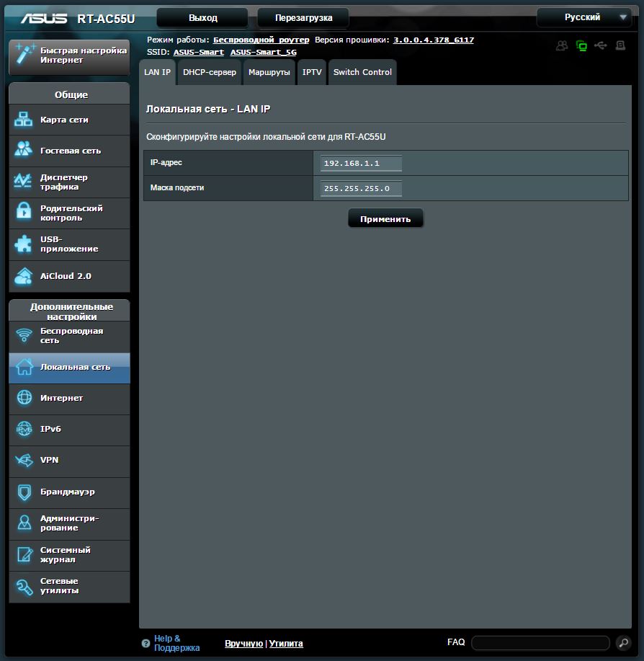
Task: Open AiCloud 2.0 cloud icon
Action: [x=24, y=275]
